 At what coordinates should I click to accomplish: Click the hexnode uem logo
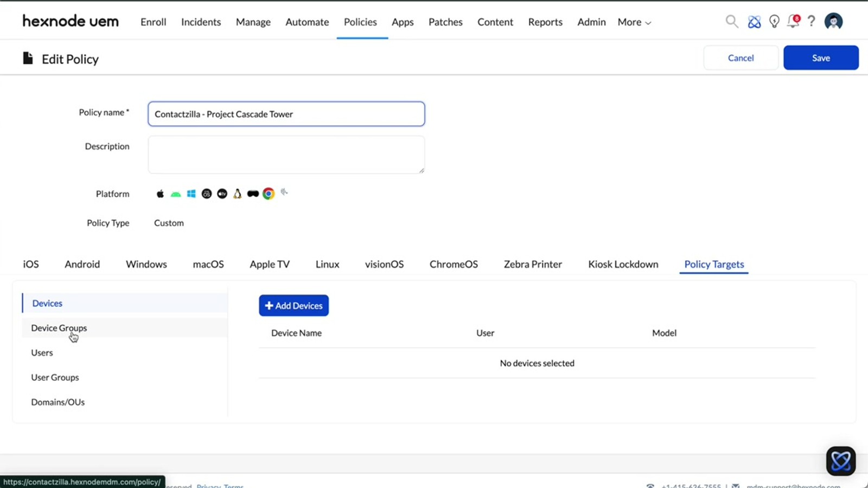71,21
